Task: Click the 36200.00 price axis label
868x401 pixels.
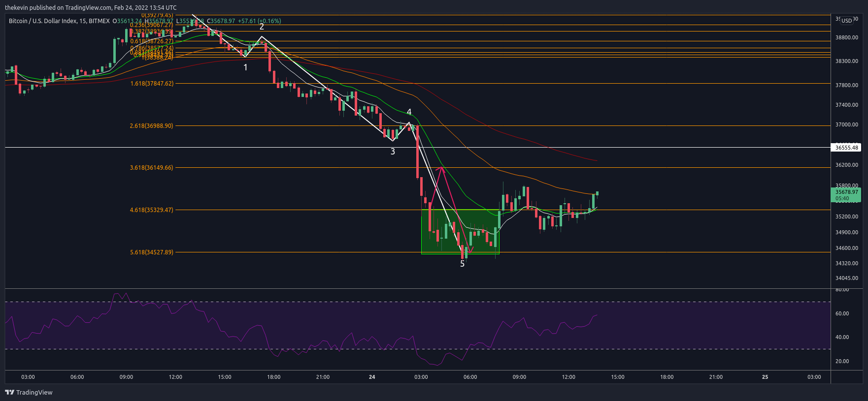Action: coord(846,165)
